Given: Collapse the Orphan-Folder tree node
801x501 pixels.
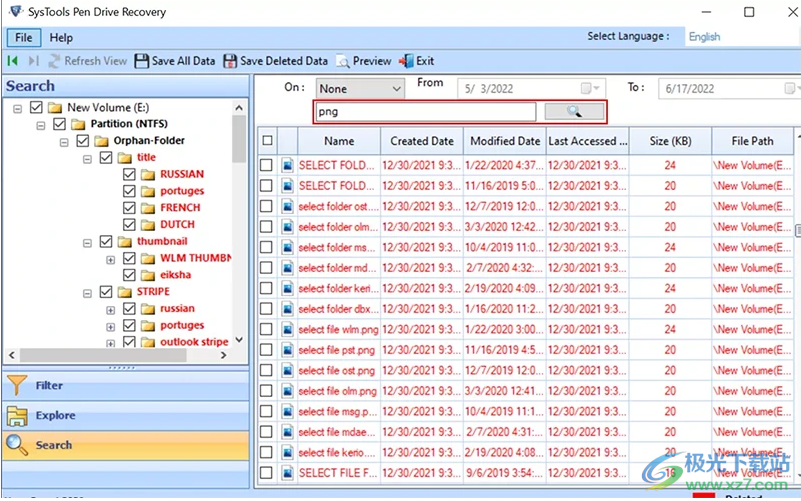Looking at the screenshot, I should [x=65, y=141].
